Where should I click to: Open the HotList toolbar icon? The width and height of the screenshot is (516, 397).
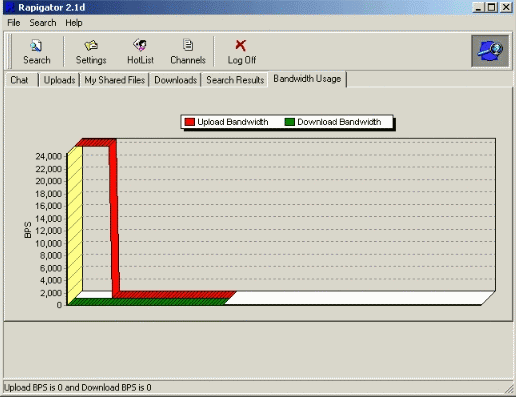pos(140,45)
